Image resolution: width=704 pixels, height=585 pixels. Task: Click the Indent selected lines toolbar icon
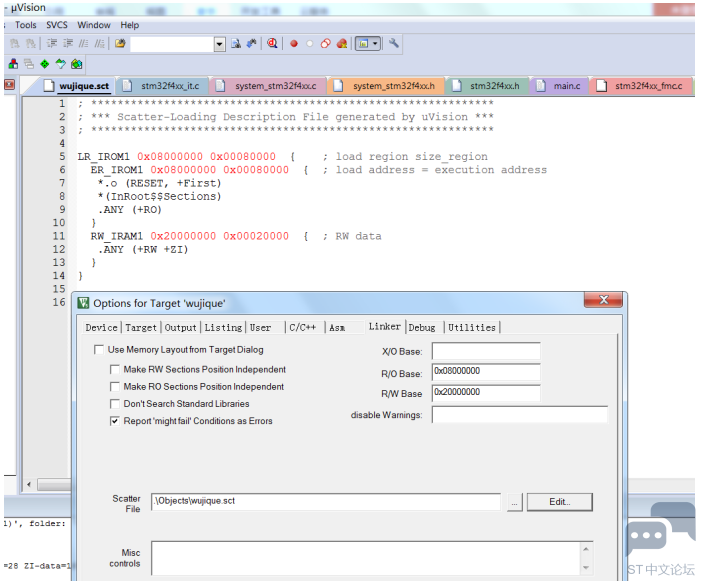(x=52, y=43)
